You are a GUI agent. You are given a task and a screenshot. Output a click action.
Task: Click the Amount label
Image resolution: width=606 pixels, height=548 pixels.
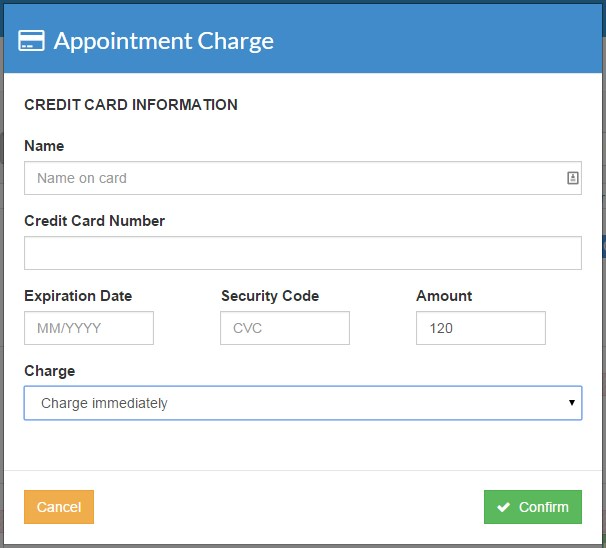point(444,296)
